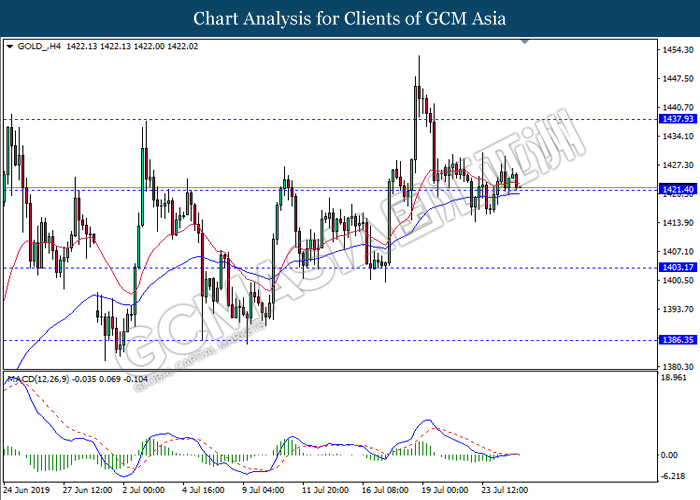700x500 pixels.
Task: Click the 24 Jun 2019 date label
Action: point(27,490)
